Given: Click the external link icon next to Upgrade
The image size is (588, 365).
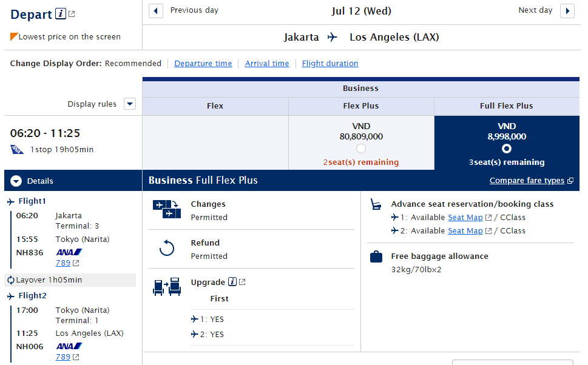Looking at the screenshot, I should (242, 282).
